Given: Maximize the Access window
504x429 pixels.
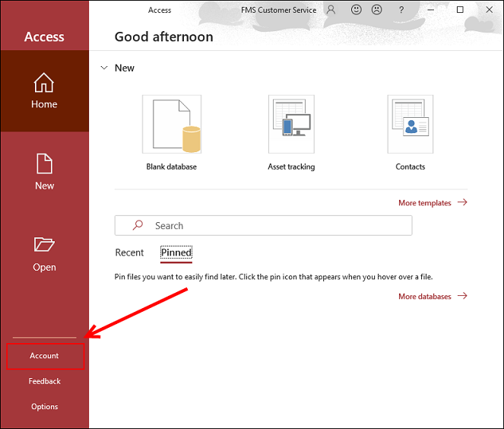Looking at the screenshot, I should click(460, 10).
